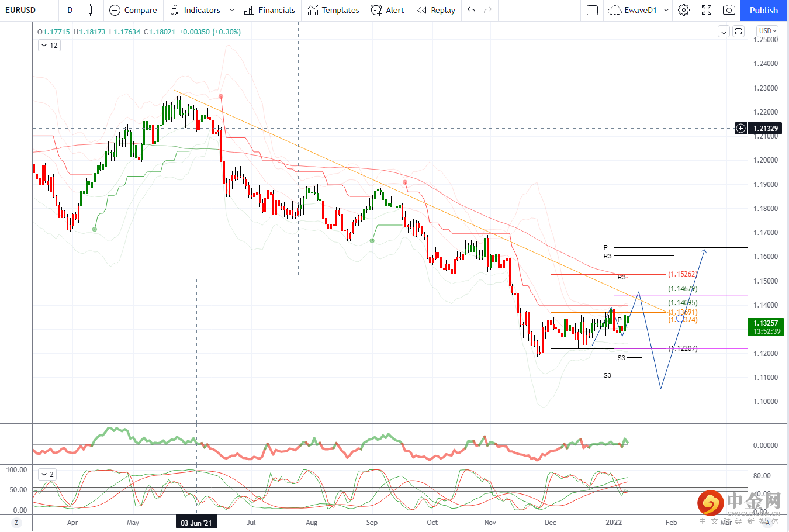Click the (1.14095) level label
Screen dimensions: 789x532
tap(683, 303)
